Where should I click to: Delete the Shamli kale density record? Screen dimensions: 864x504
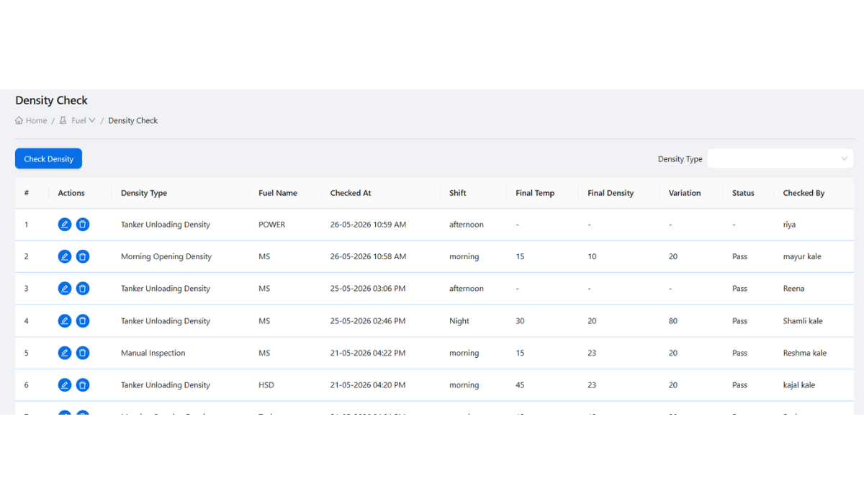coord(83,321)
